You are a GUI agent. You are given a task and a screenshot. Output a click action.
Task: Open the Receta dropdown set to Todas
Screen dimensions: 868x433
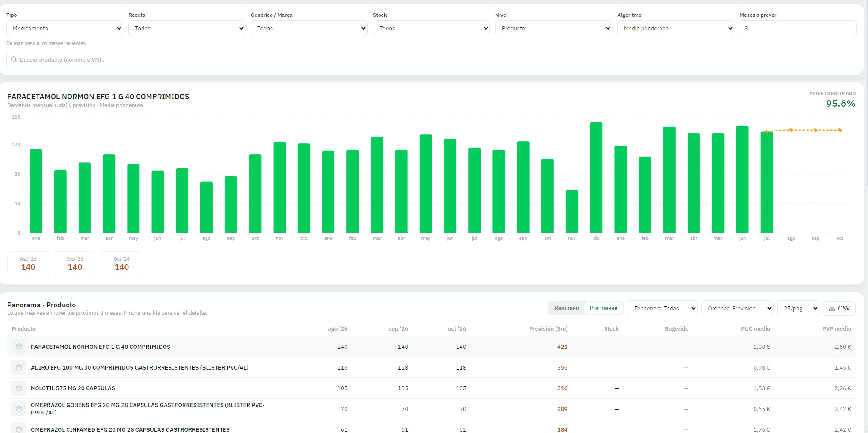(x=187, y=28)
